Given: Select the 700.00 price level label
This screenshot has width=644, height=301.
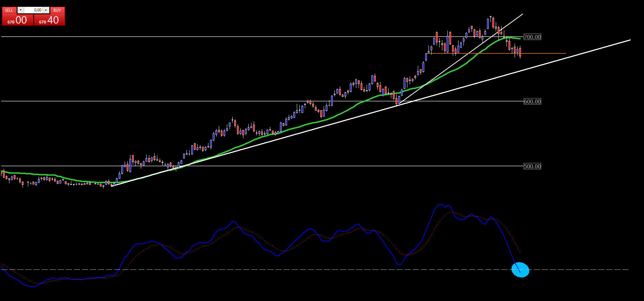Looking at the screenshot, I should click(532, 37).
